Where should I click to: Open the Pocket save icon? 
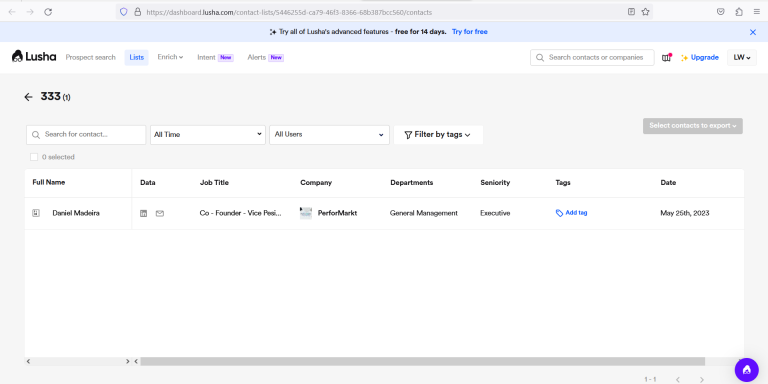[720, 12]
